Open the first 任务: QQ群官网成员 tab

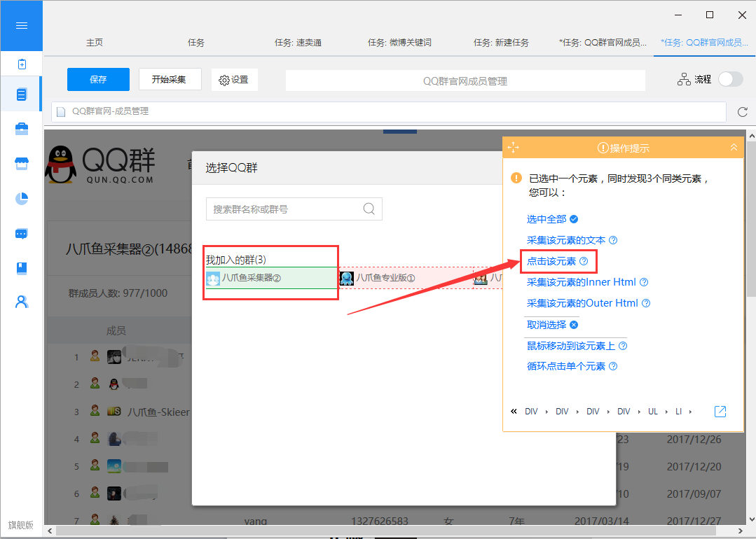click(603, 43)
